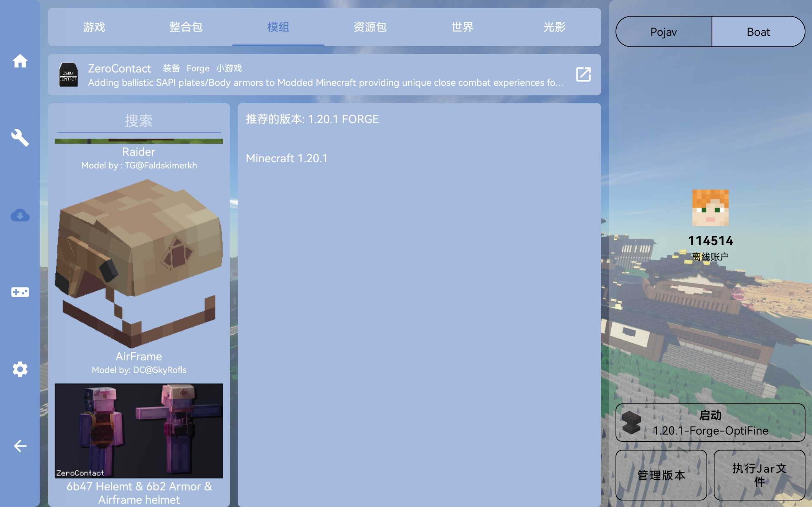The image size is (812, 507).
Task: Click the ZeroContact mod logo
Action: tap(68, 75)
